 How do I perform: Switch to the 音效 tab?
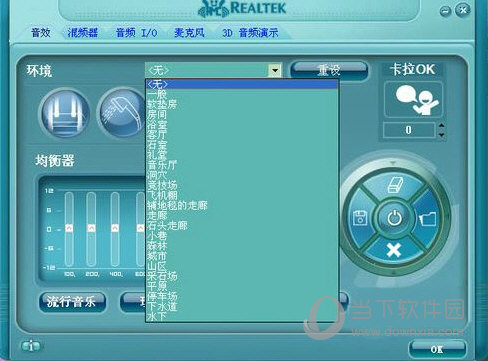[41, 32]
